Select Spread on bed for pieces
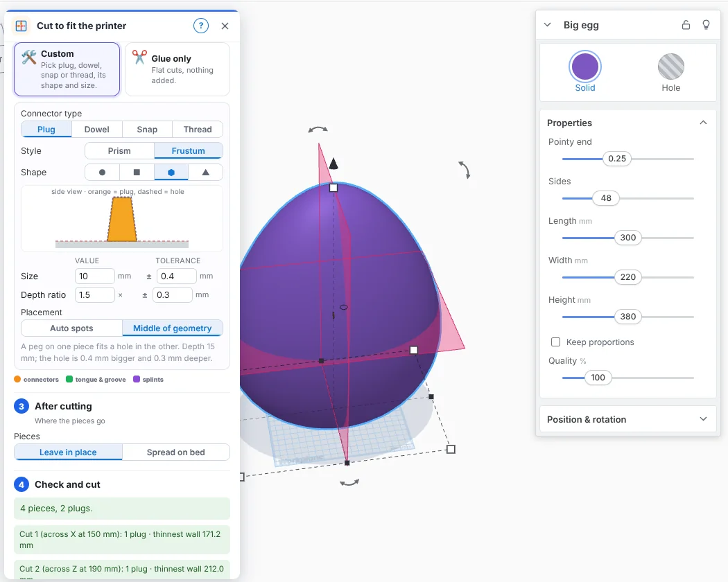728x582 pixels. pos(176,452)
